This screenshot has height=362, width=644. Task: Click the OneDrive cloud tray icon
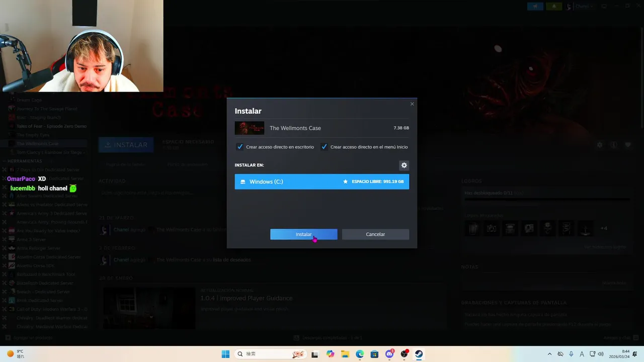tap(560, 354)
